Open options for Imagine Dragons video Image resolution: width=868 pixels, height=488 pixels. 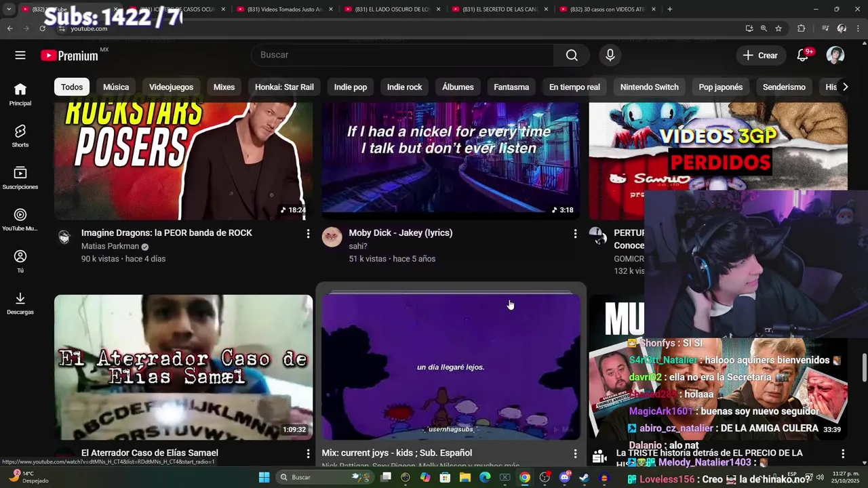308,233
